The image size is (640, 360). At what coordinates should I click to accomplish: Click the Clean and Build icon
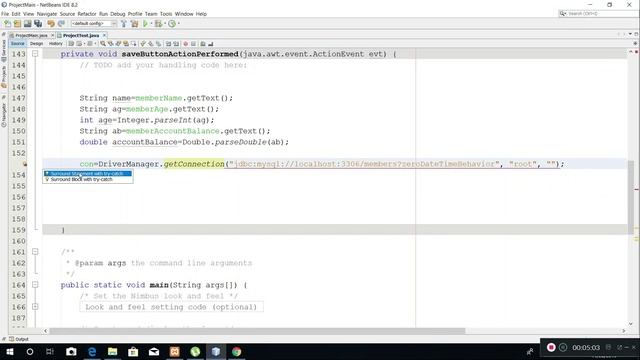pyautogui.click(x=134, y=24)
